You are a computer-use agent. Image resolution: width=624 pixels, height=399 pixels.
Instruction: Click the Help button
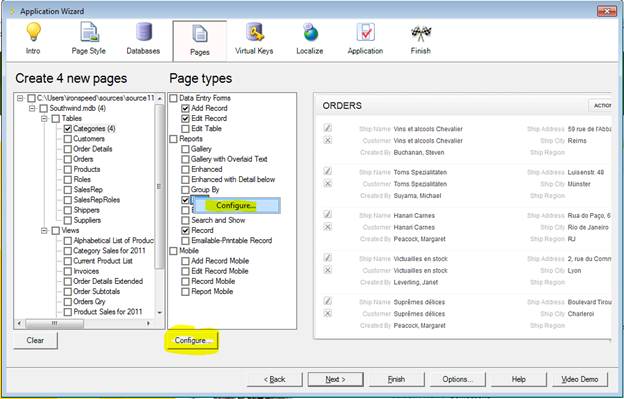point(519,380)
